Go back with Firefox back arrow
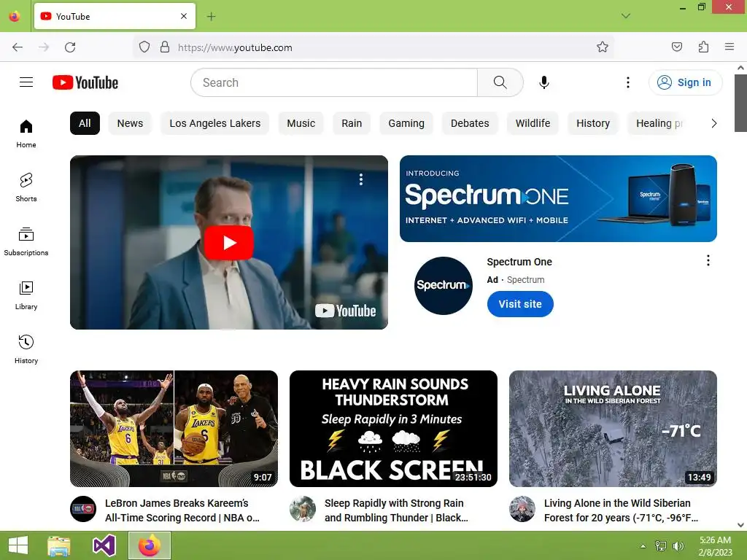 [18, 47]
